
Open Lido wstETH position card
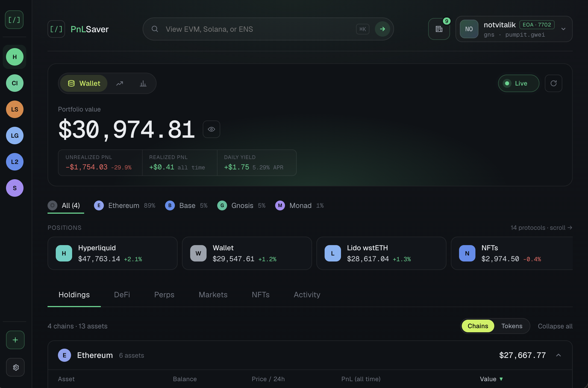(x=381, y=253)
